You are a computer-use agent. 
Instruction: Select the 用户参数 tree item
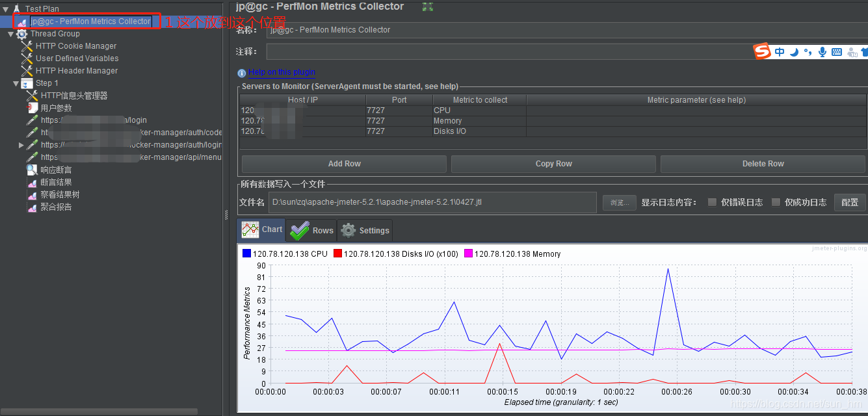[56, 108]
